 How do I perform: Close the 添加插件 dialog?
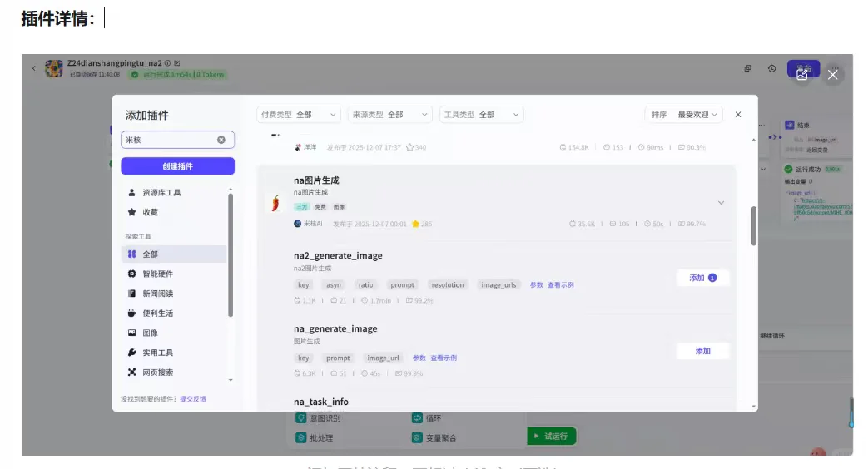(738, 115)
